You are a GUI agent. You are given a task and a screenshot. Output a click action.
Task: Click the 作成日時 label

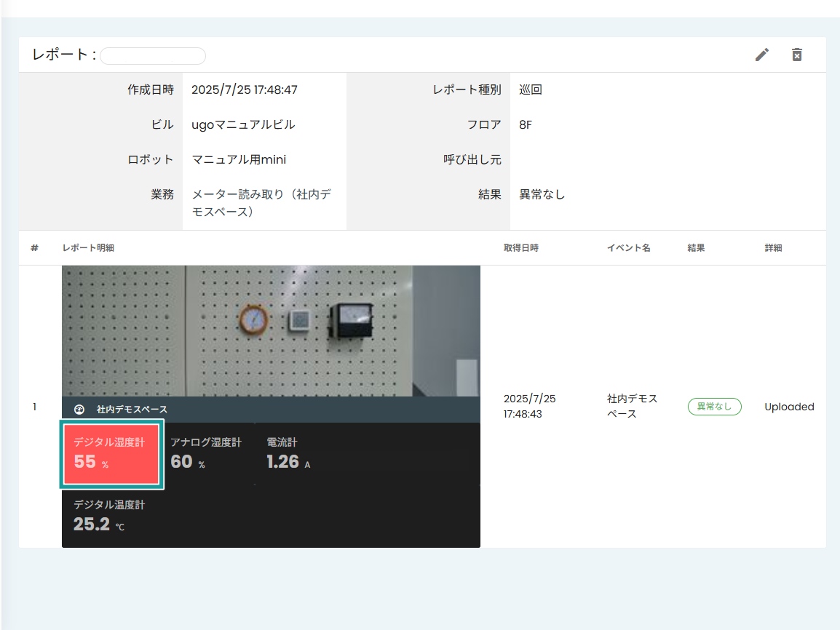[x=151, y=90]
